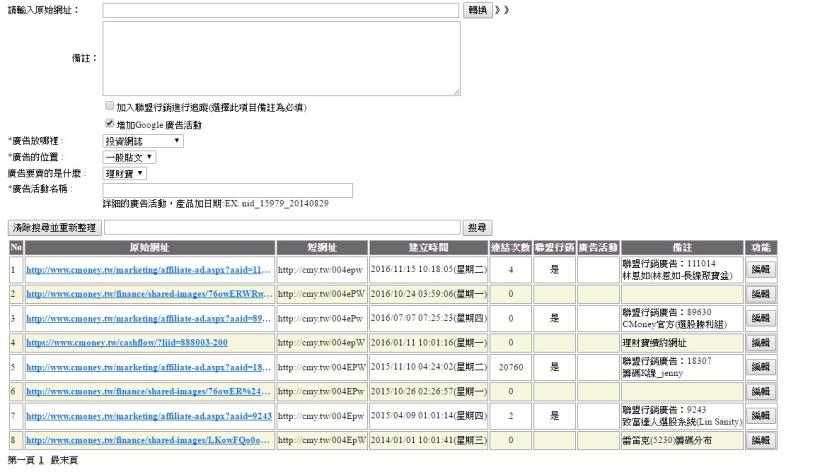Click the 廣告活動名稱 campaign name field
Image resolution: width=820 pixels, height=472 pixels.
pyautogui.click(x=228, y=190)
